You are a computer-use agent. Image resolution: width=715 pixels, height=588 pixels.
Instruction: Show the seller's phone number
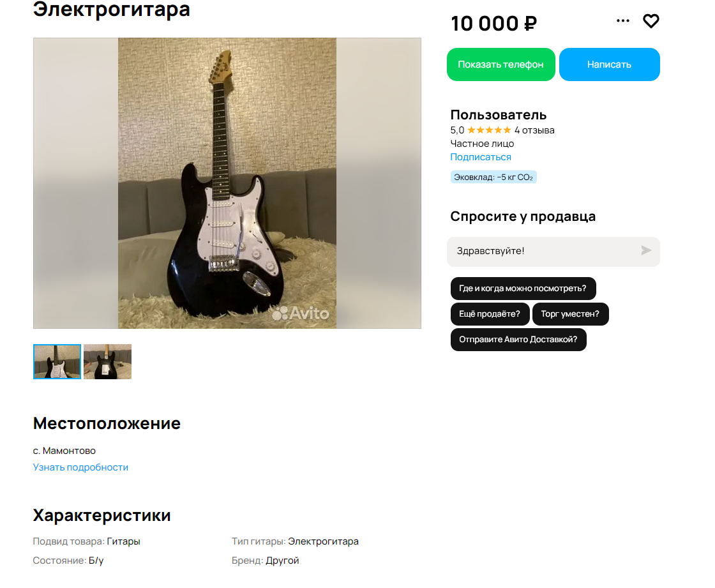tap(500, 64)
